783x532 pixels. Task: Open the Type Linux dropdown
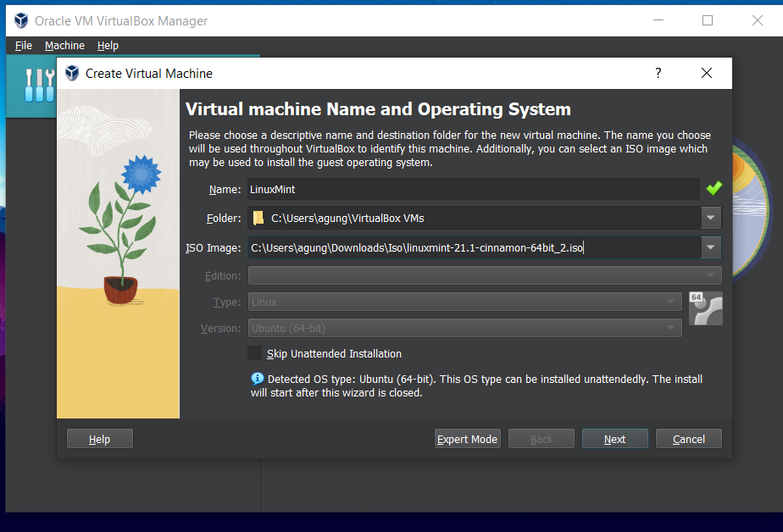pos(671,302)
